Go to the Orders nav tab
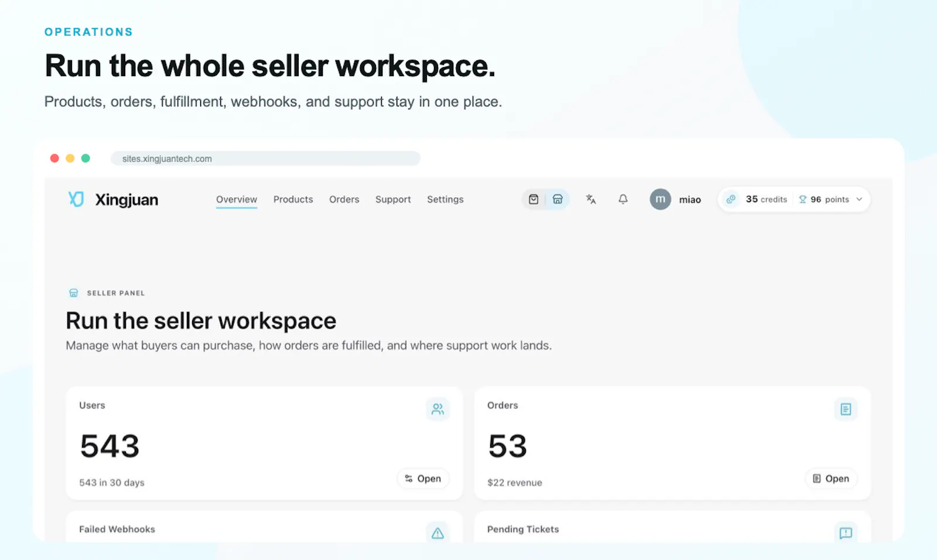This screenshot has height=560, width=937. pyautogui.click(x=344, y=200)
